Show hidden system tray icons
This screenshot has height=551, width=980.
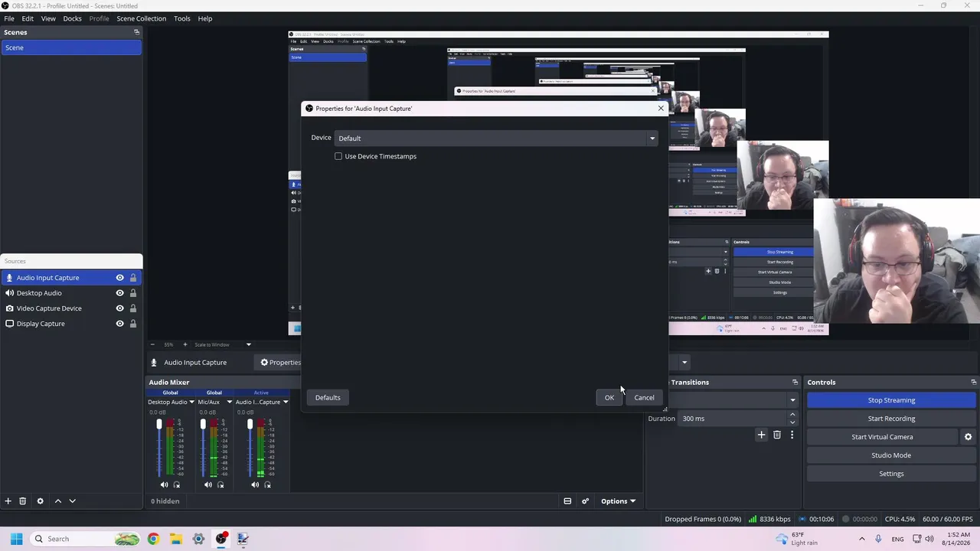pos(862,539)
